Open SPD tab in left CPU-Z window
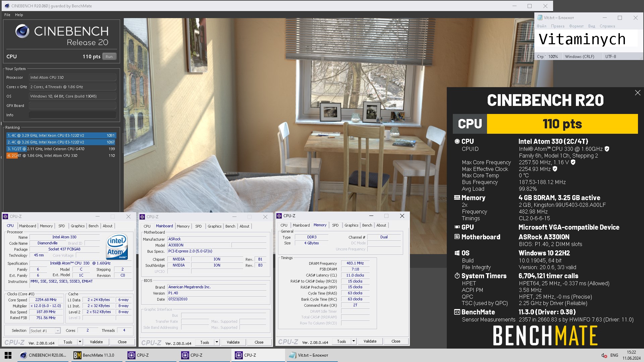The height and width of the screenshot is (362, 644). coord(62,226)
